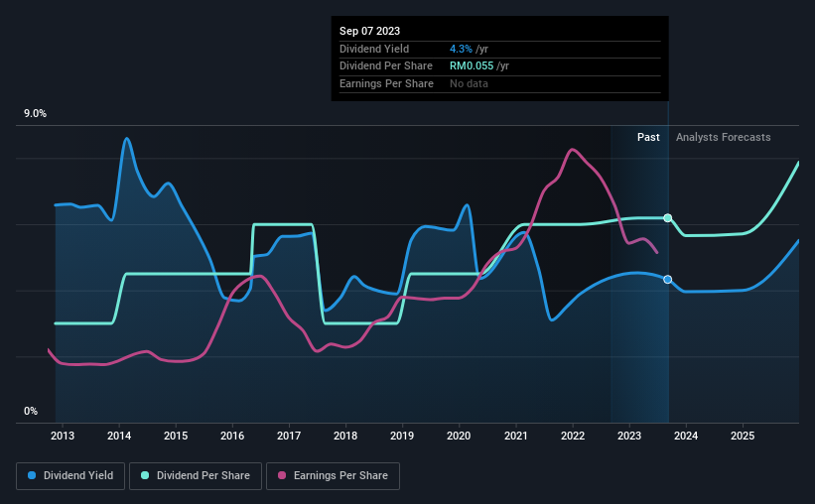Click the 2019 x-axis label
The image size is (815, 504).
point(402,436)
